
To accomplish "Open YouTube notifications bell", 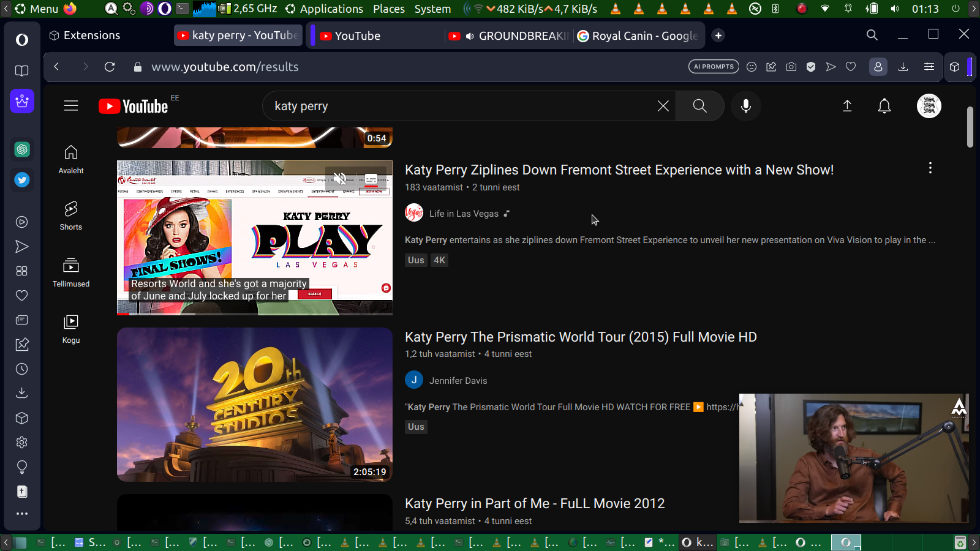I will click(884, 106).
